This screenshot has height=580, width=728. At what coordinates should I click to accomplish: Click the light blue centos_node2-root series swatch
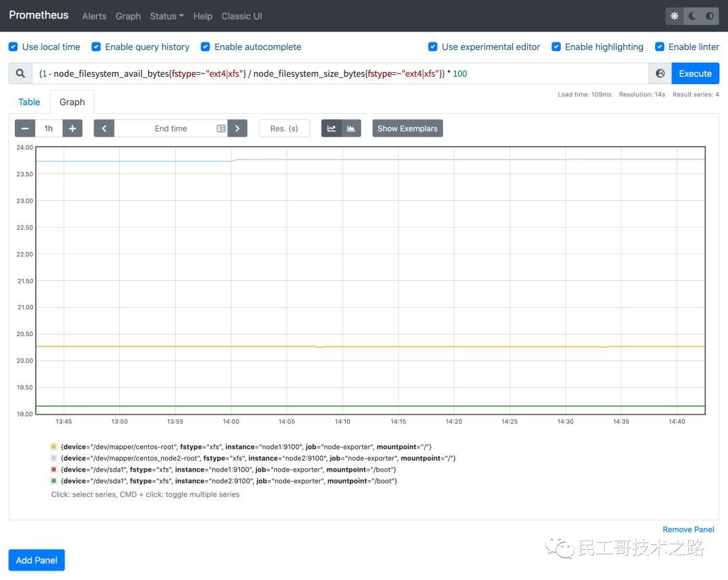pyautogui.click(x=54, y=458)
